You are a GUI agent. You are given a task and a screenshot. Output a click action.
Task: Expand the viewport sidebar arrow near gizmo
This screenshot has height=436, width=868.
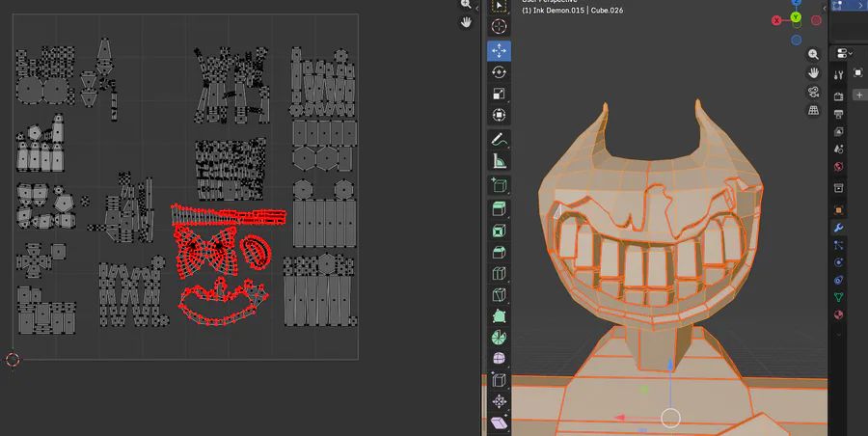tap(826, 8)
